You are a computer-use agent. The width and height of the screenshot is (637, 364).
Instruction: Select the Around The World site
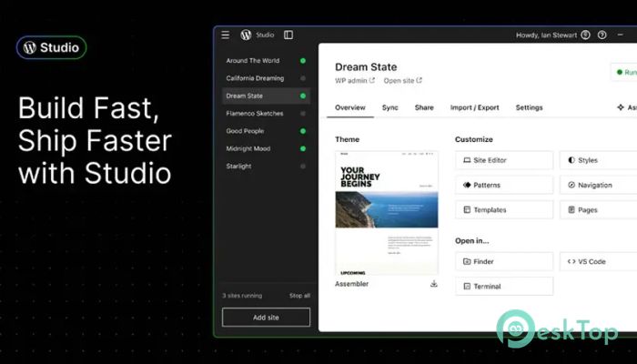pos(266,61)
